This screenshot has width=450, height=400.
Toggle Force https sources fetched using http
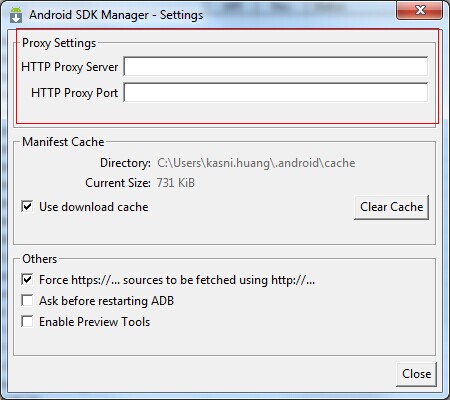27,279
